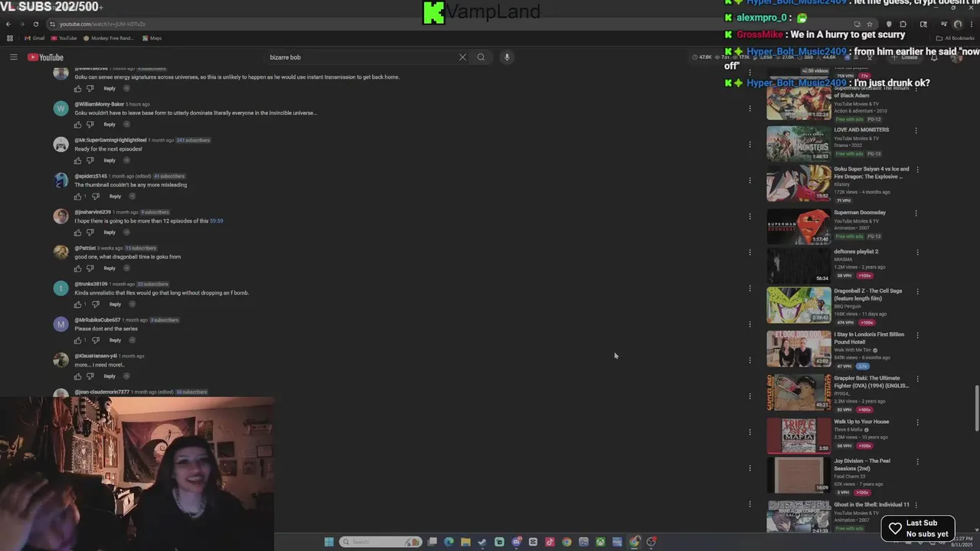
Task: Open File Explorer from taskbar
Action: 465,542
